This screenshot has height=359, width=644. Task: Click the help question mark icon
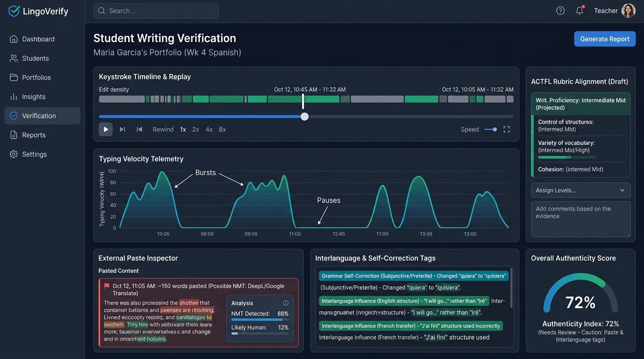coord(560,11)
